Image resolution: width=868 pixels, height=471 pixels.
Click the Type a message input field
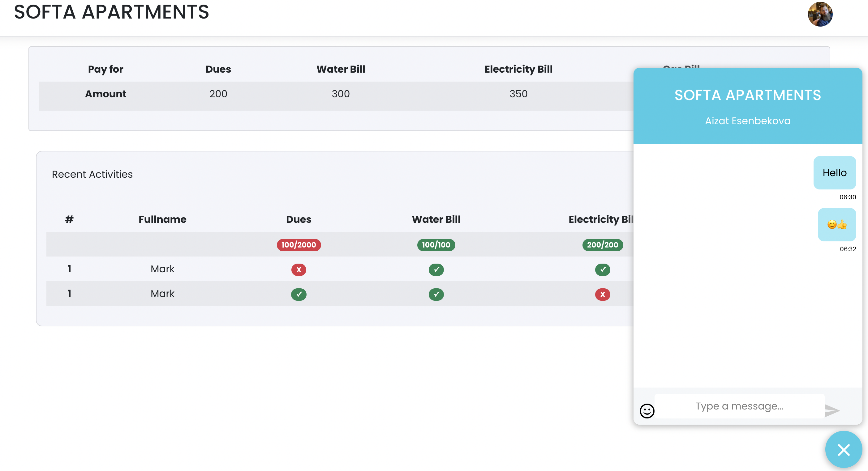(739, 406)
